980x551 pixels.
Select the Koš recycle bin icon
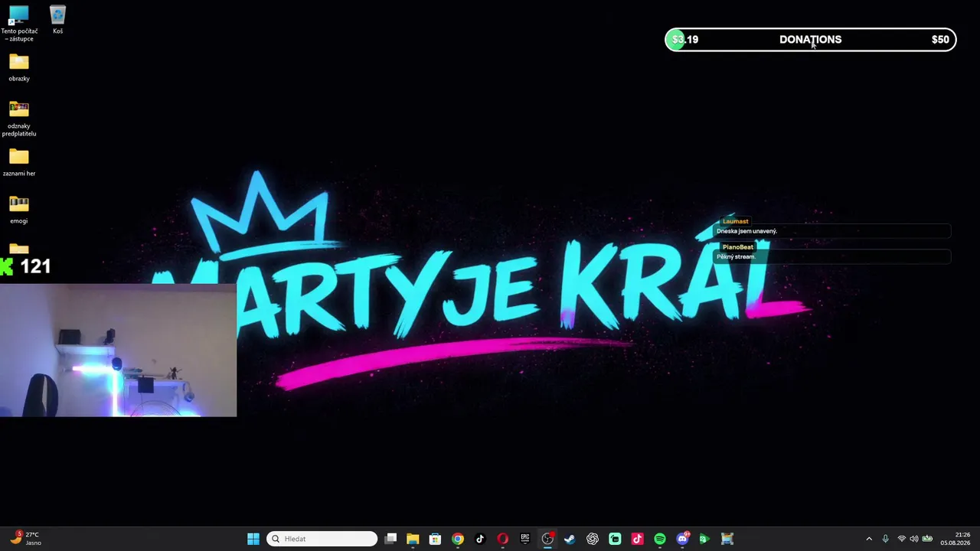(57, 21)
